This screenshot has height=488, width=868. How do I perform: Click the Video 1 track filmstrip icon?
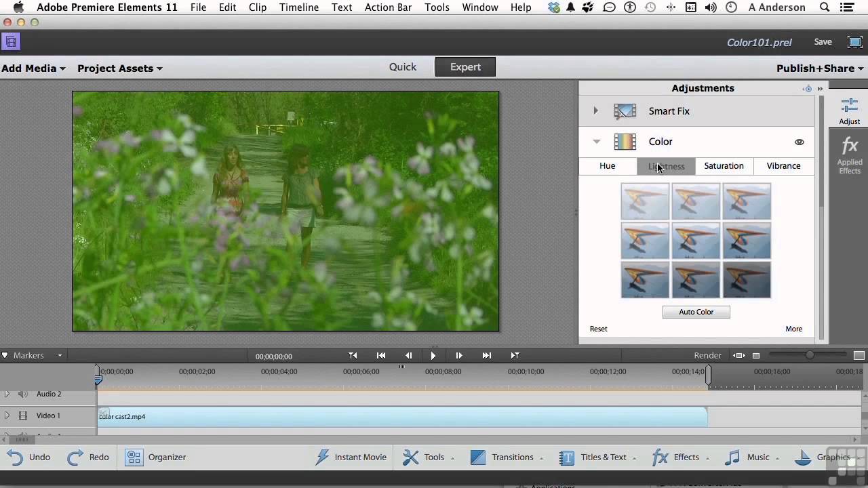point(23,415)
